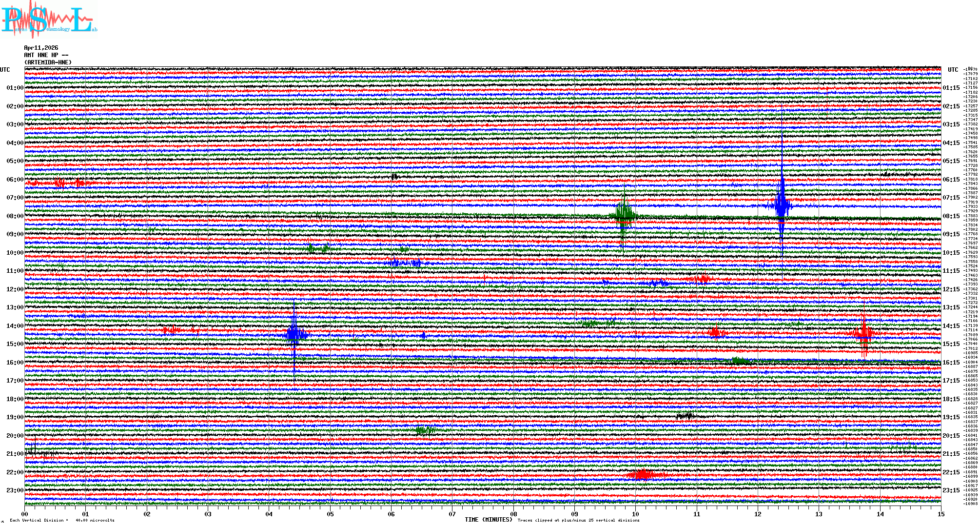The image size is (980, 527).
Task: Click the Each Vertical Division scale note
Action: coord(62,520)
